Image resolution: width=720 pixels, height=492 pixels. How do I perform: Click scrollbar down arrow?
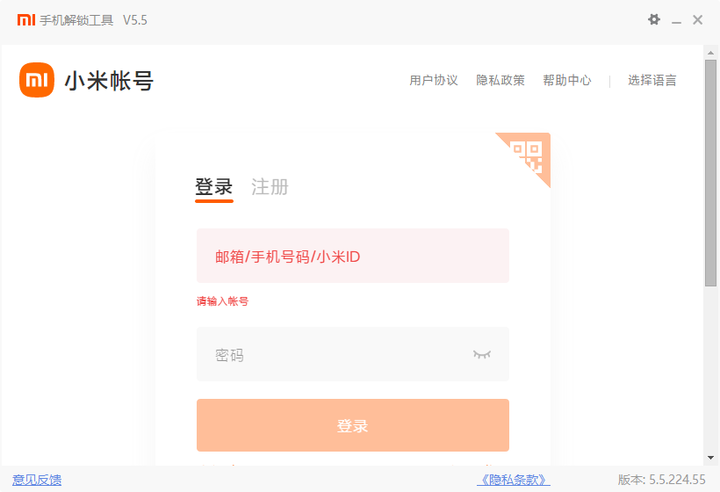click(711, 458)
